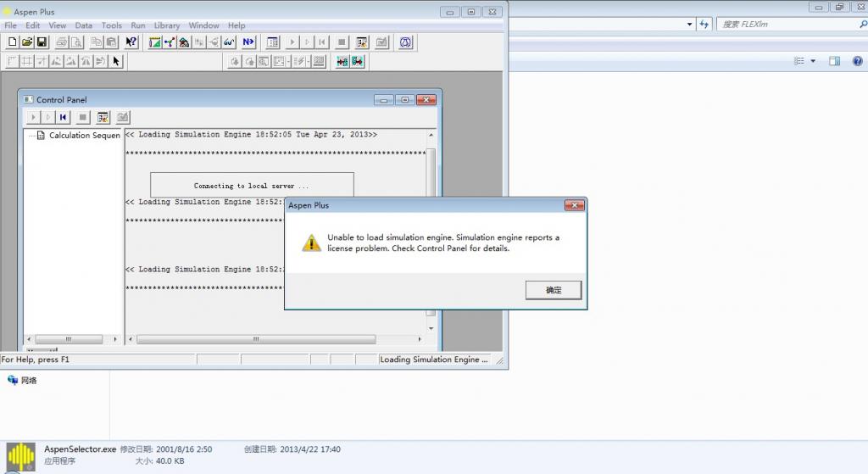The image size is (868, 474).
Task: Click the AspenSelector.exe file icon
Action: coord(21,457)
